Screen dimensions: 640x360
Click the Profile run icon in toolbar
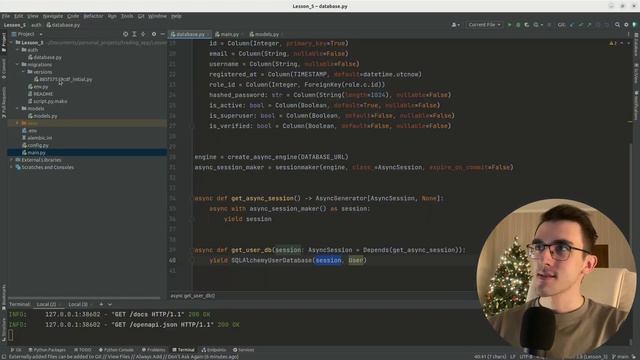click(537, 25)
